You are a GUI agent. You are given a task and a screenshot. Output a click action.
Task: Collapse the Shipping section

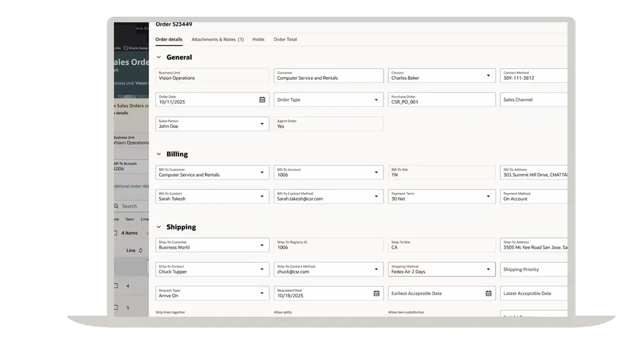coord(159,227)
